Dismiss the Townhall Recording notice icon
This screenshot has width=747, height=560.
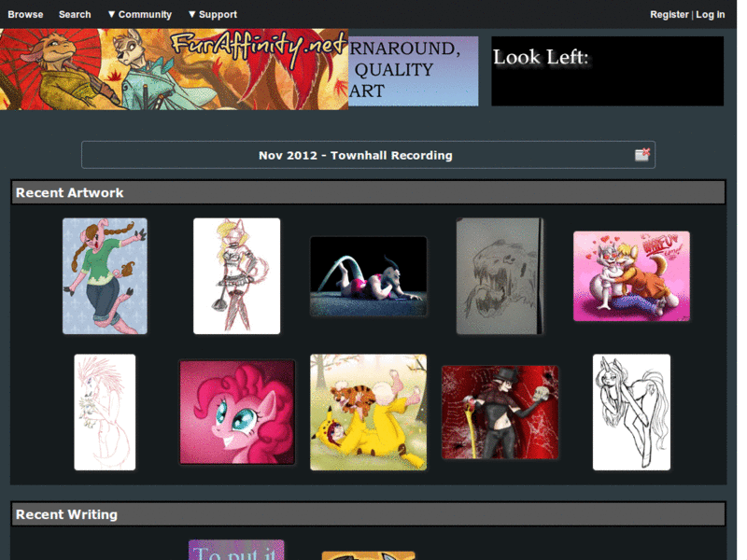642,155
